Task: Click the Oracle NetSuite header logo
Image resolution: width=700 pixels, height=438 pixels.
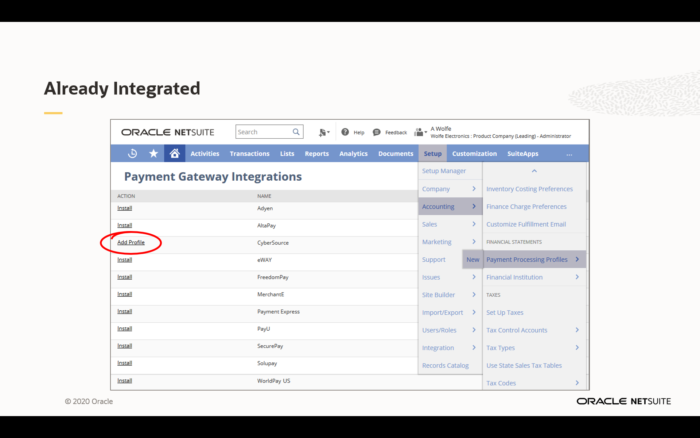Action: click(x=168, y=132)
